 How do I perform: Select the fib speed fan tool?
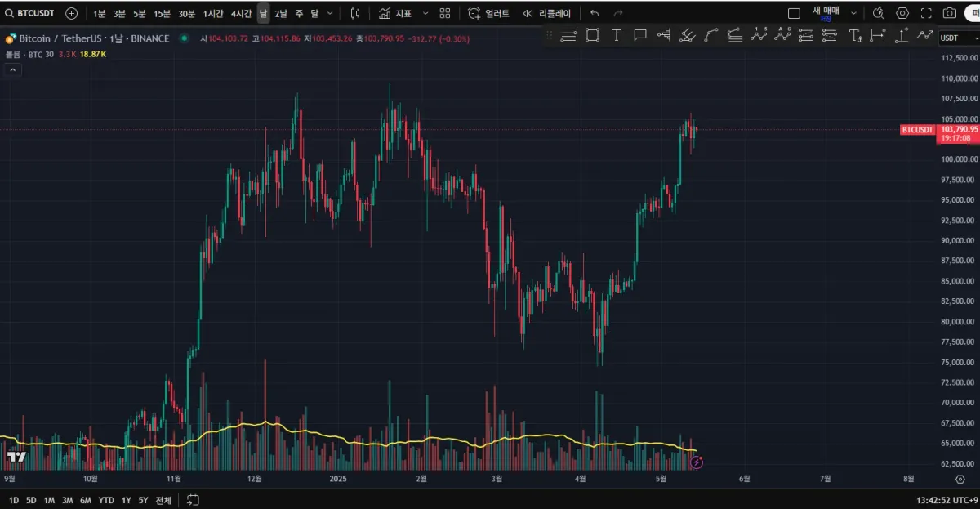click(x=735, y=35)
